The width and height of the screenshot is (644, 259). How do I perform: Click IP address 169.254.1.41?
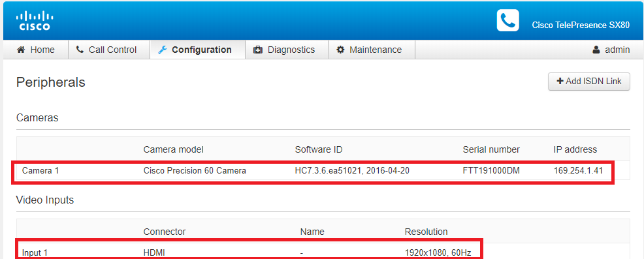click(578, 170)
